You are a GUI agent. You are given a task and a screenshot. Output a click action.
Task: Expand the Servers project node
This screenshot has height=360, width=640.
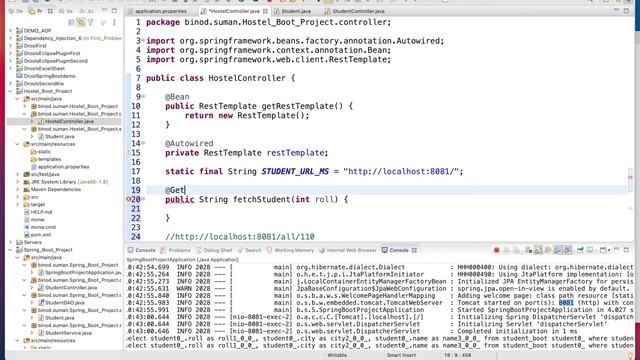tap(11, 242)
